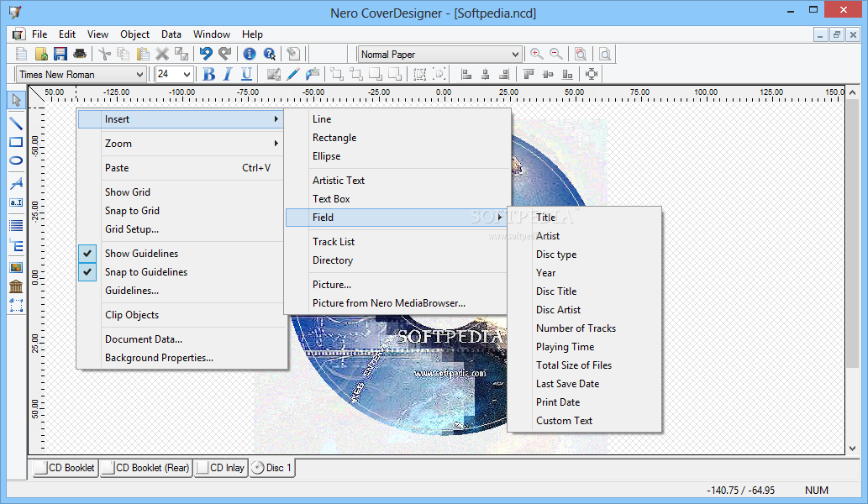The width and height of the screenshot is (868, 504).
Task: Toggle italic formatting
Action: (228, 74)
